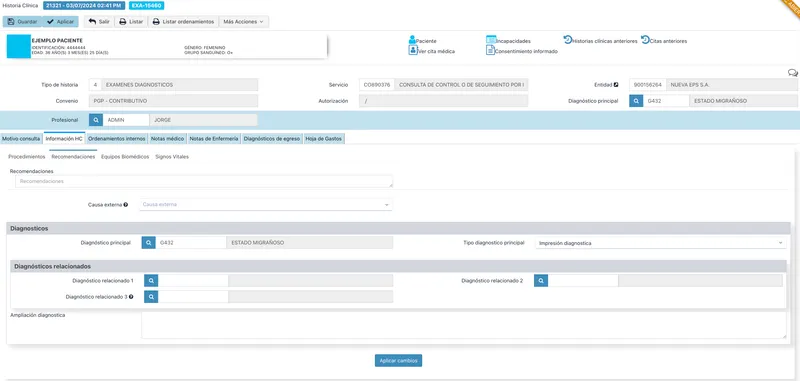800x381 pixels.
Task: Click the Incapacidades icon
Action: [x=491, y=40]
